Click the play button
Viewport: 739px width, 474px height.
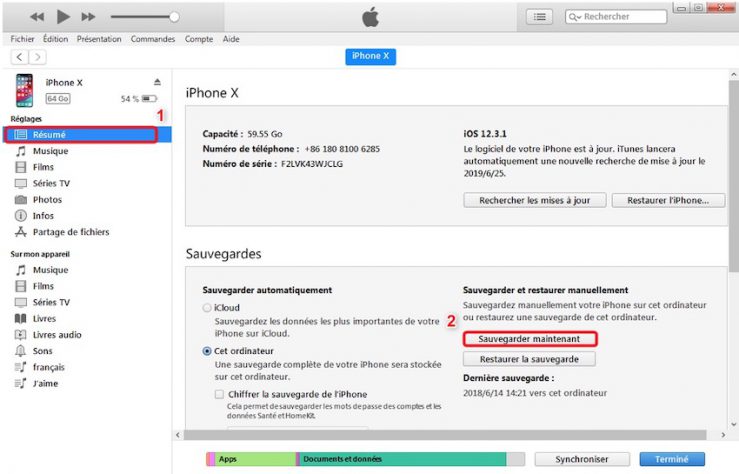pos(63,16)
